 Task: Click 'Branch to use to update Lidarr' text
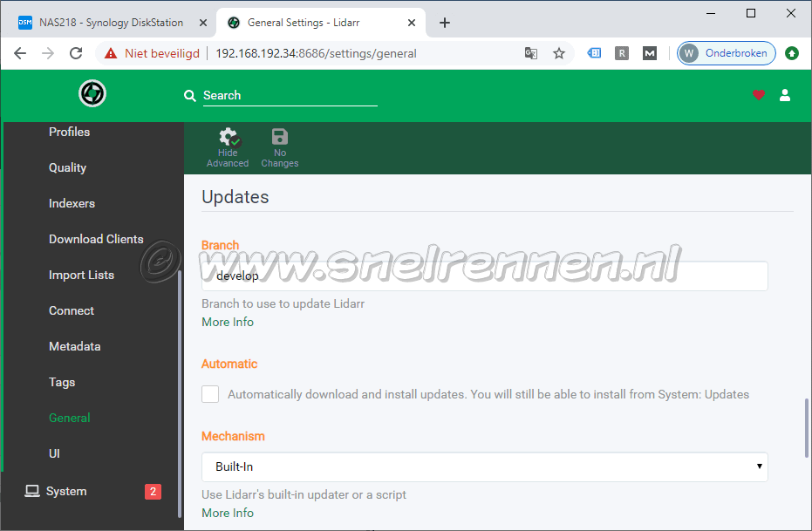283,303
